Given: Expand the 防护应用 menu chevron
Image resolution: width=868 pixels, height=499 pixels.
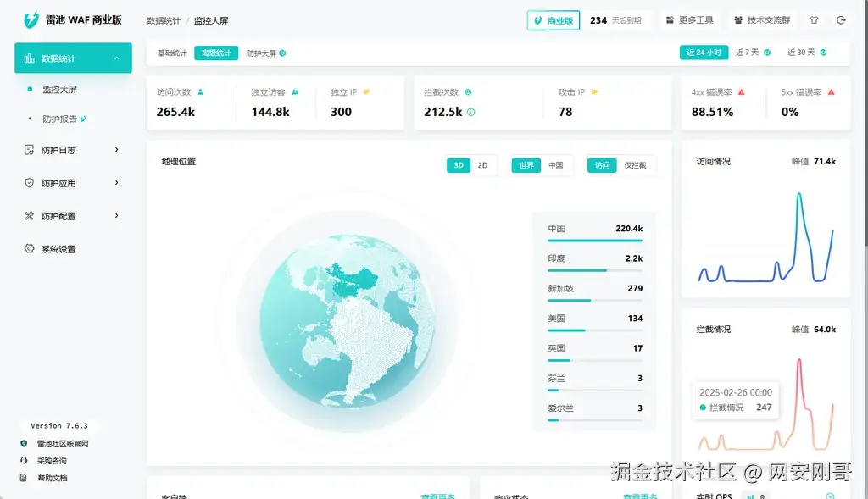Looking at the screenshot, I should [116, 182].
